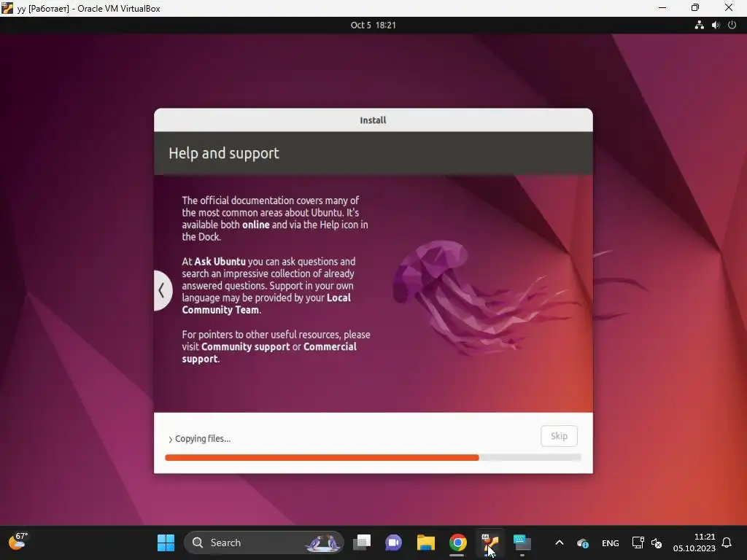The image size is (747, 560).
Task: Click the Install window title bar
Action: click(x=373, y=120)
